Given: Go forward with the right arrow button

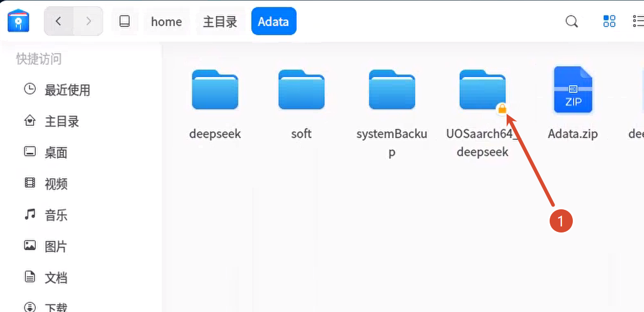Looking at the screenshot, I should tap(88, 21).
